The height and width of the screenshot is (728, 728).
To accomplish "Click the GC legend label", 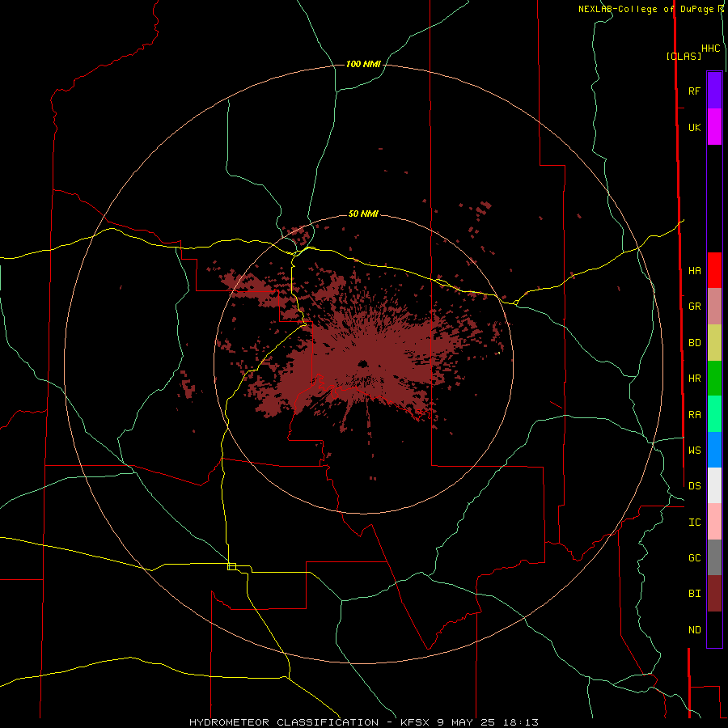I will pyautogui.click(x=694, y=558).
